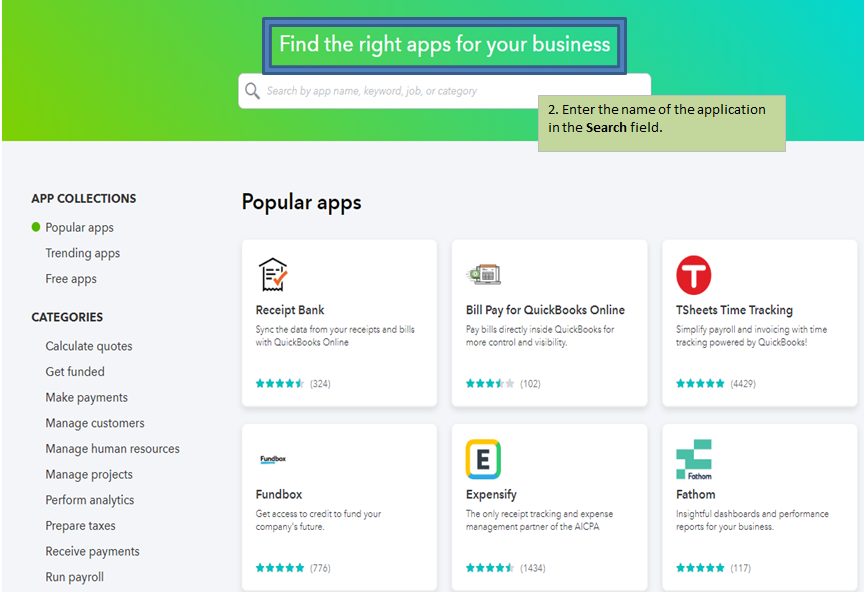
Task: Click the TSheets red T icon
Action: pos(694,275)
